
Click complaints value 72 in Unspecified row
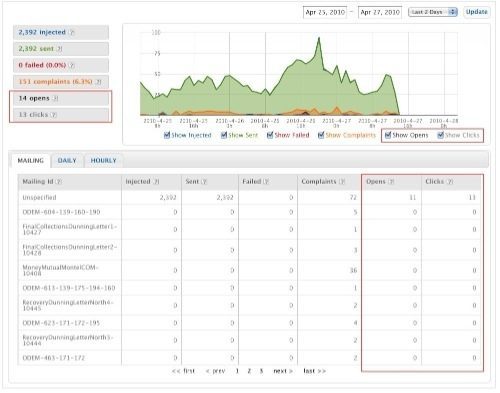click(x=353, y=197)
